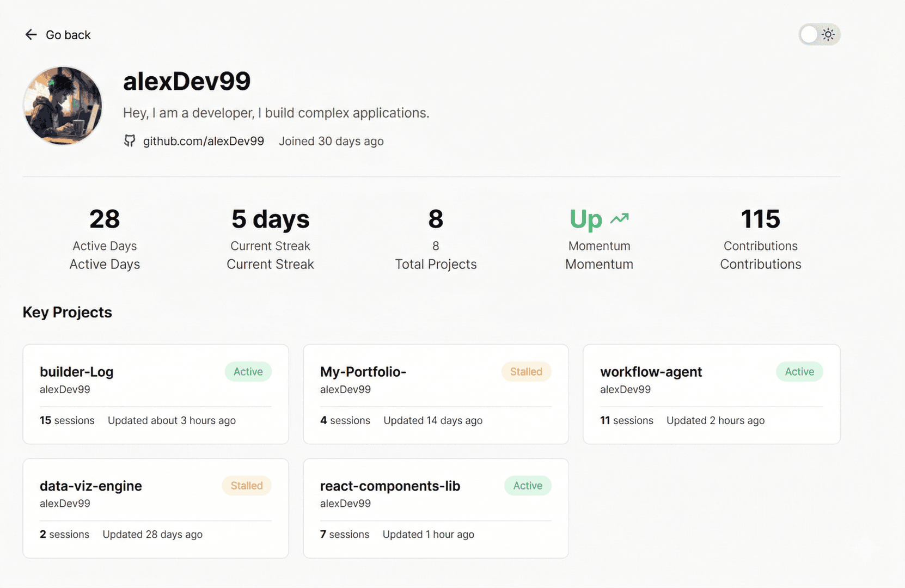Open the workflow-agent project card
The height and width of the screenshot is (588, 905).
pyautogui.click(x=711, y=394)
